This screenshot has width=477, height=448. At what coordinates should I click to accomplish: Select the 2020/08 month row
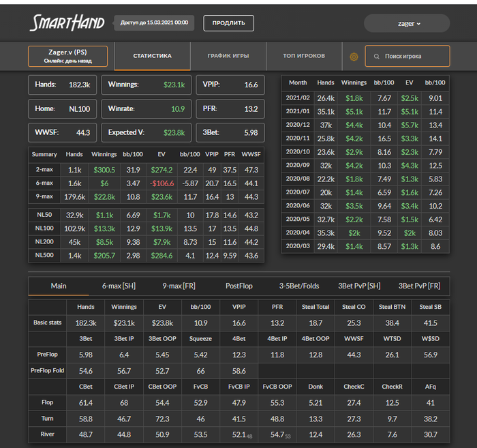pos(365,179)
